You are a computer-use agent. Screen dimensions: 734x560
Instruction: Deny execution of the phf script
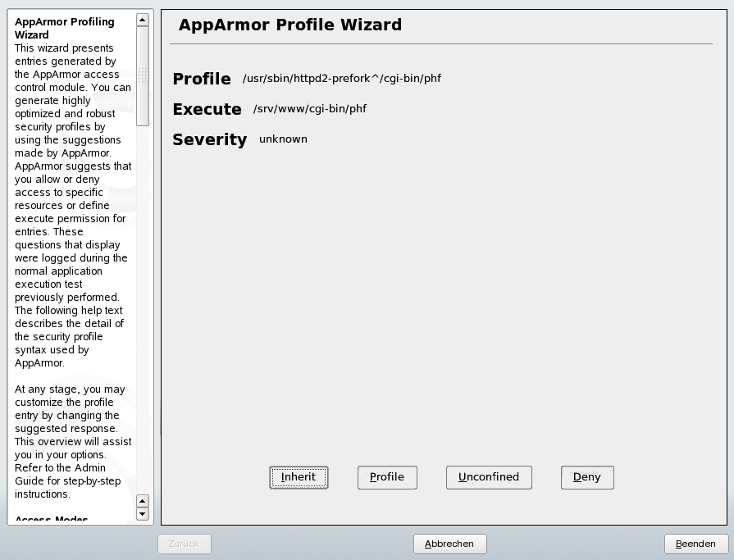click(587, 477)
